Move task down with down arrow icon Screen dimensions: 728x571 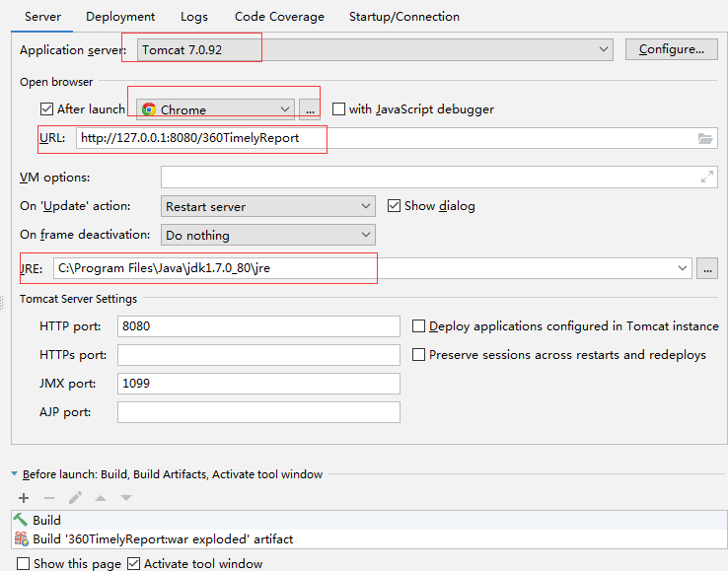126,498
